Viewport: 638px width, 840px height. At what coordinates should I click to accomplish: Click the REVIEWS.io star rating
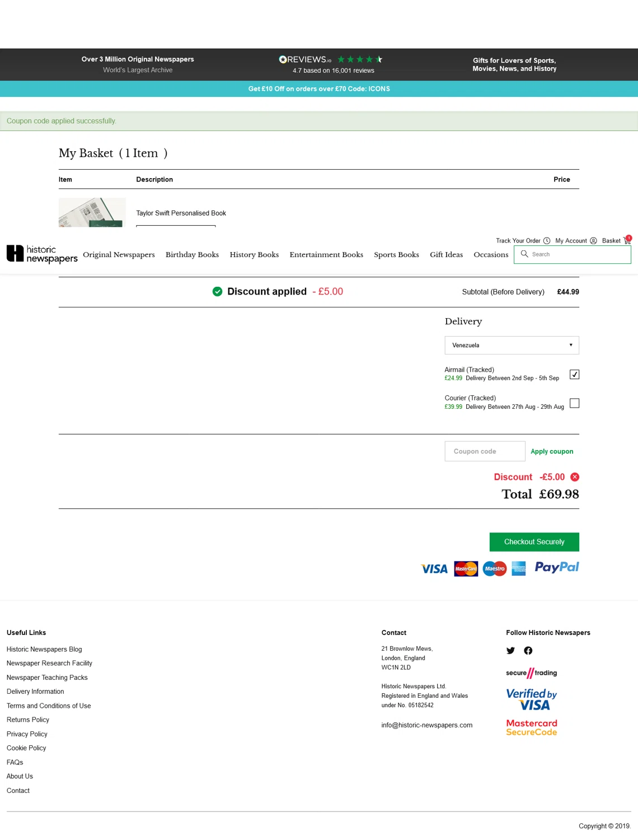(360, 59)
